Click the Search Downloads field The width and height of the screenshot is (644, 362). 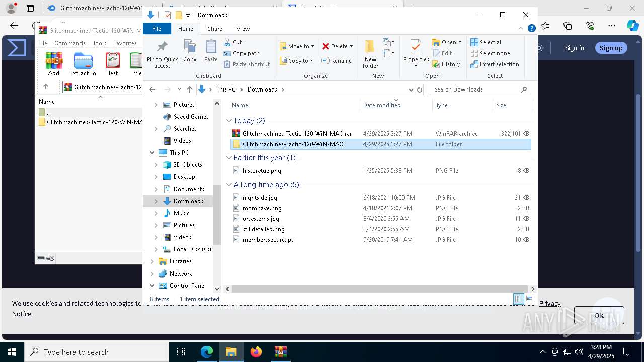tap(480, 89)
